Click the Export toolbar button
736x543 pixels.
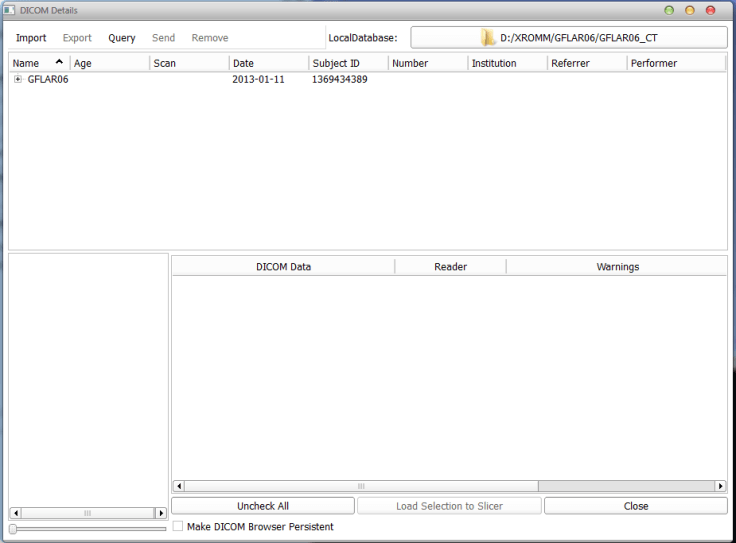pos(77,38)
